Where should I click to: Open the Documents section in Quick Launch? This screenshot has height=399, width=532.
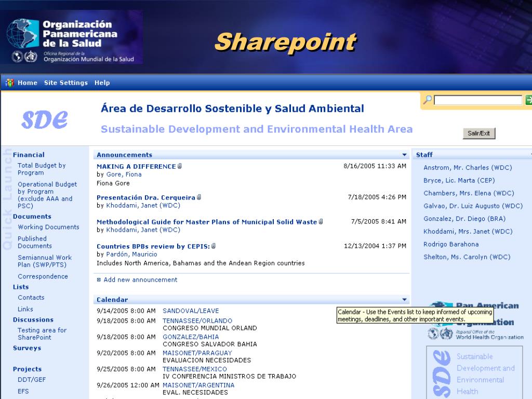coord(32,217)
